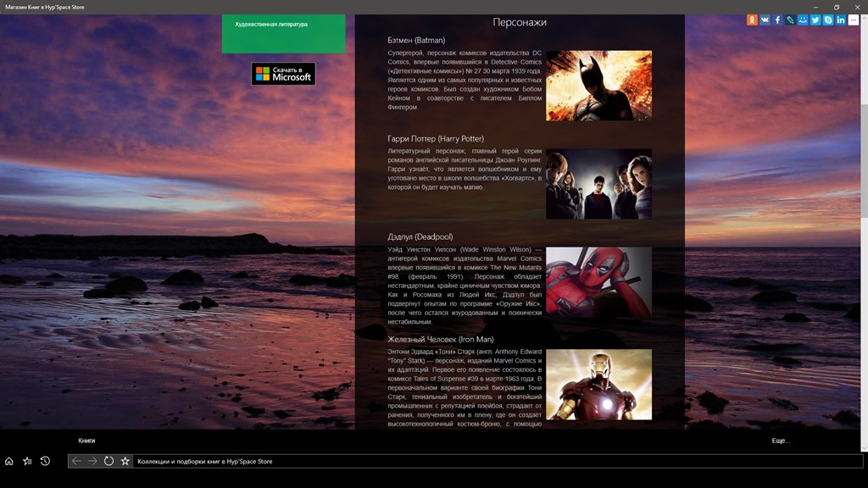Image resolution: width=868 pixels, height=488 pixels.
Task: Share via Skype icon
Action: 828,20
